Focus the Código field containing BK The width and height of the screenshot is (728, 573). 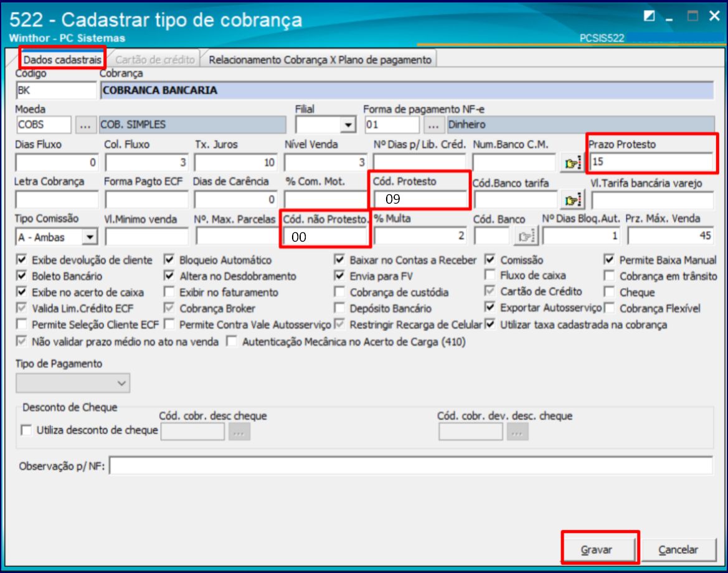56,90
